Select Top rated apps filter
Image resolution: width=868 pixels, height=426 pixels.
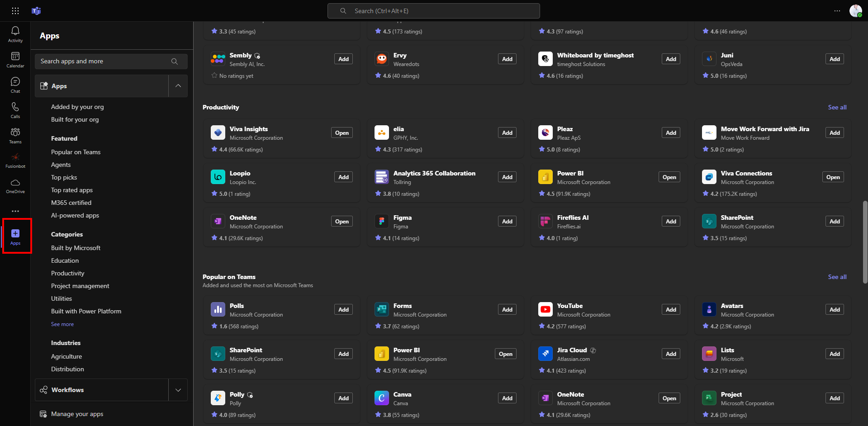pos(72,190)
